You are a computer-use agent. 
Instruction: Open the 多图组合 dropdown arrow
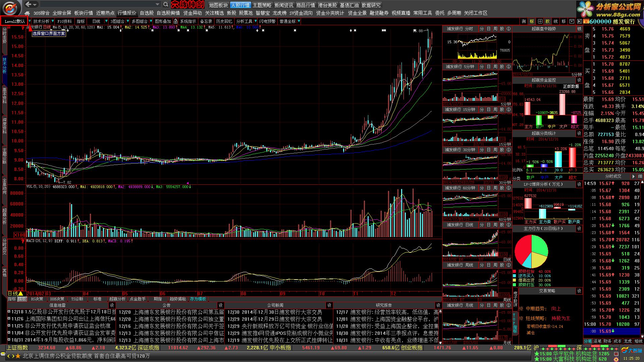(151, 21)
